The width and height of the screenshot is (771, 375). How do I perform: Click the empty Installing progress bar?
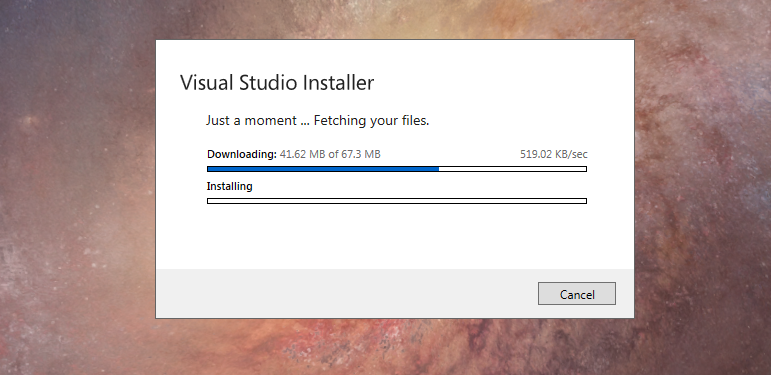(397, 201)
